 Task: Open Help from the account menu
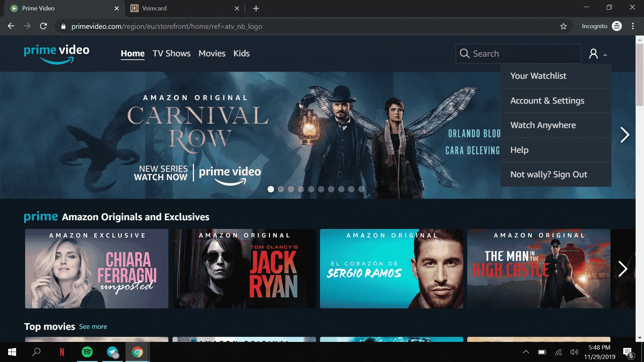point(556,150)
